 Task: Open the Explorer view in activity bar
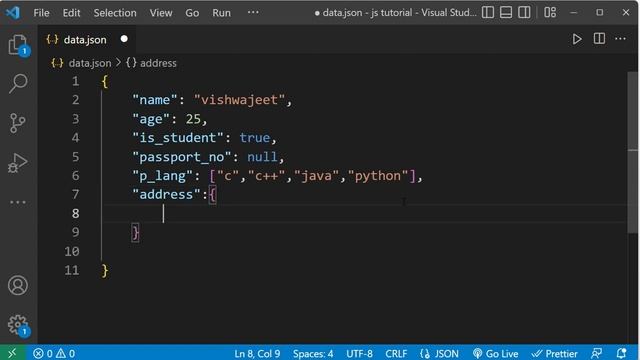(18, 45)
